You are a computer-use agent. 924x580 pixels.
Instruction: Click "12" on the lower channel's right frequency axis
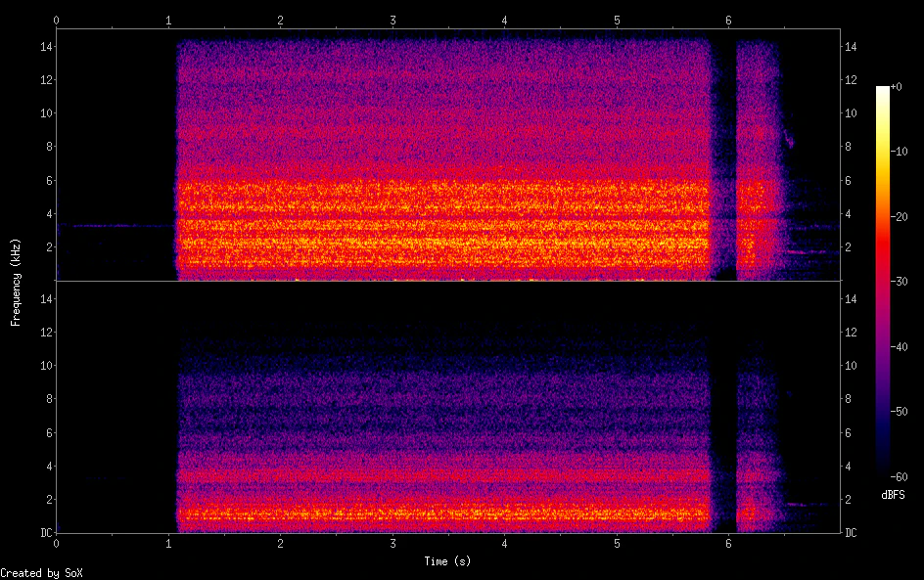coord(851,333)
